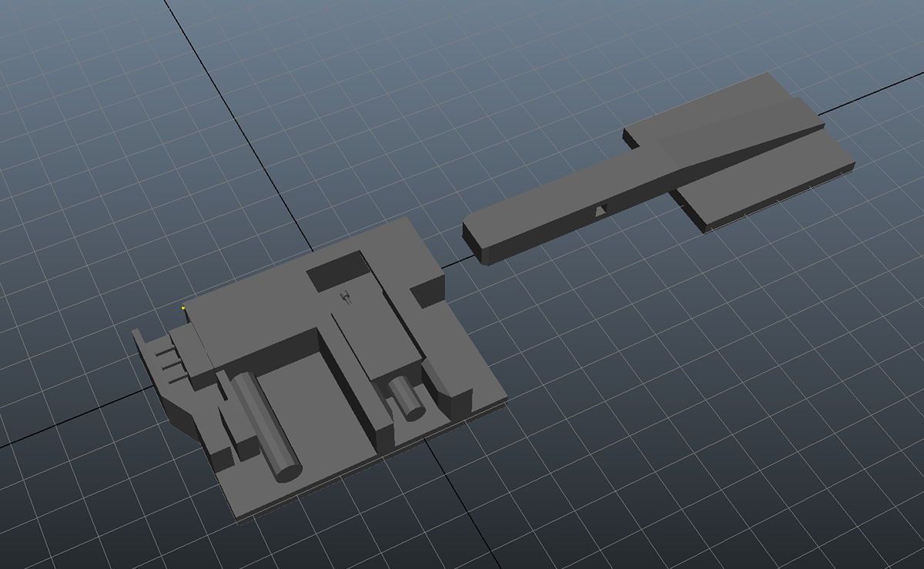This screenshot has width=924, height=569.
Task: Click the yellow vertex marker at platform corner
Action: 183,307
